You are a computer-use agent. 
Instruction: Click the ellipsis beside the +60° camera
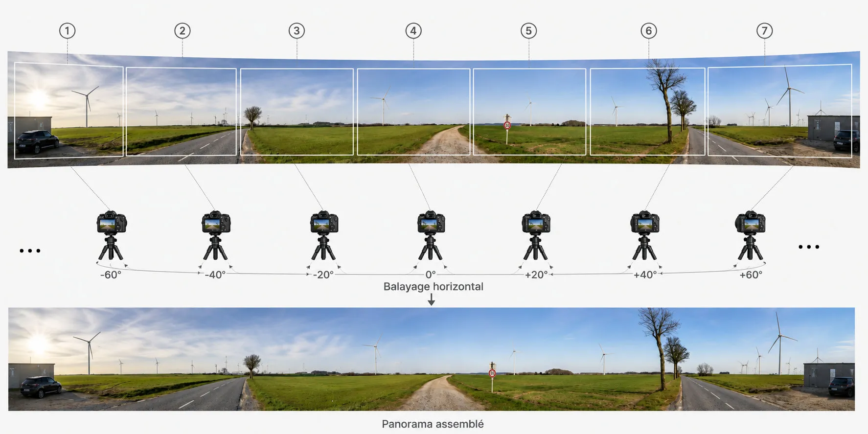809,247
